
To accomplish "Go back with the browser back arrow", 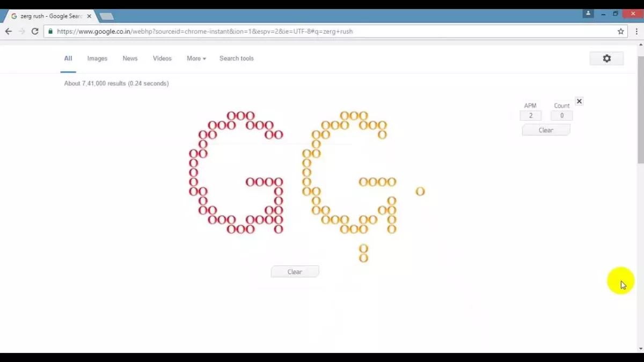I will coord(9,32).
